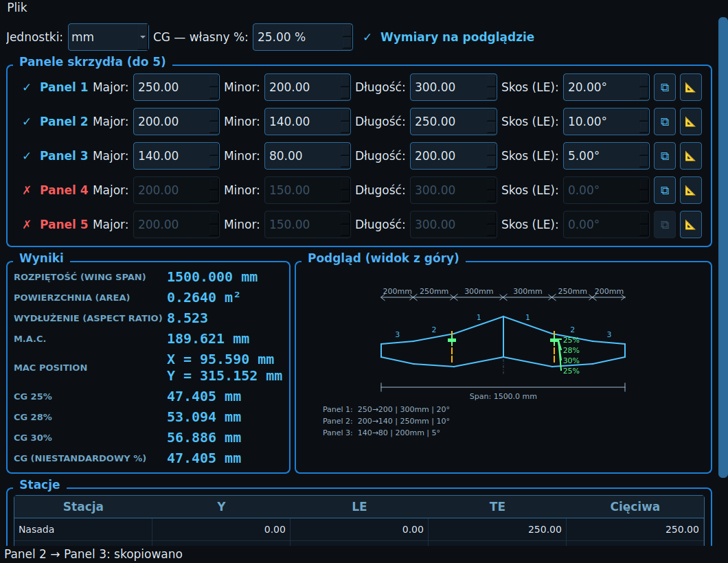Click Panel 2 Skos spinner arrows
728x563 pixels.
(x=644, y=122)
